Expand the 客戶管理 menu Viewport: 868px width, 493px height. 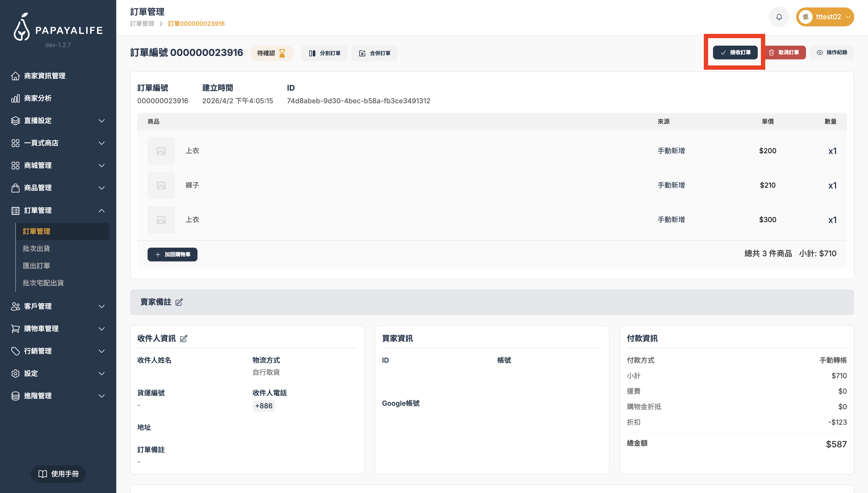[x=58, y=306]
